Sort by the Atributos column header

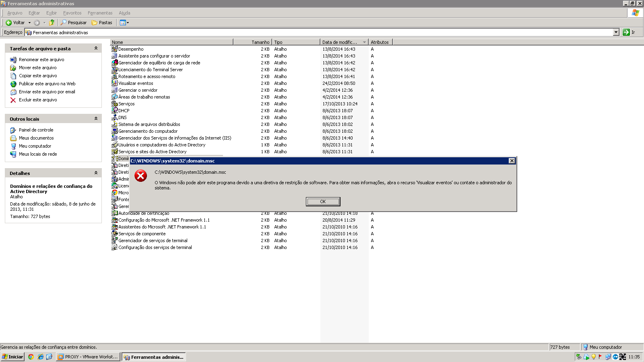click(x=380, y=42)
